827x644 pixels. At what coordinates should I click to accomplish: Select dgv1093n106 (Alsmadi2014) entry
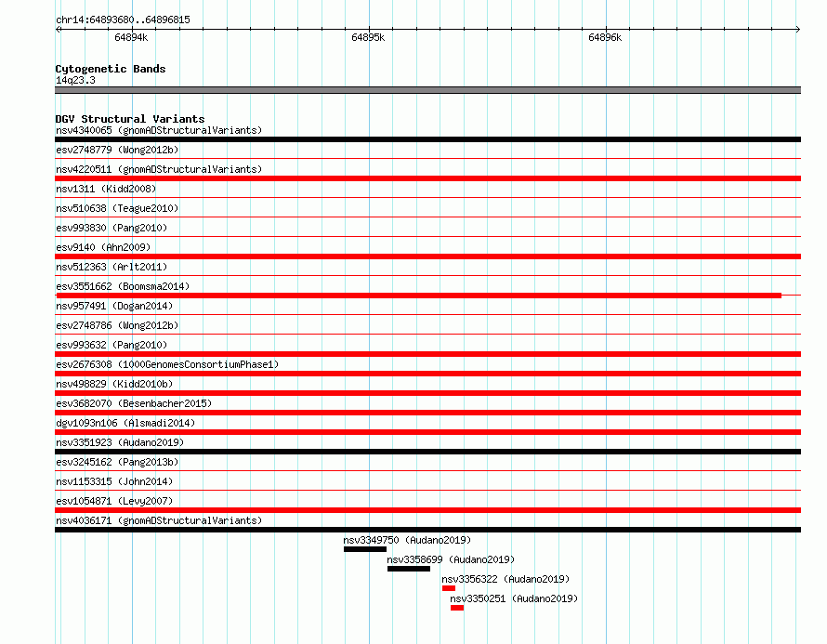[125, 423]
